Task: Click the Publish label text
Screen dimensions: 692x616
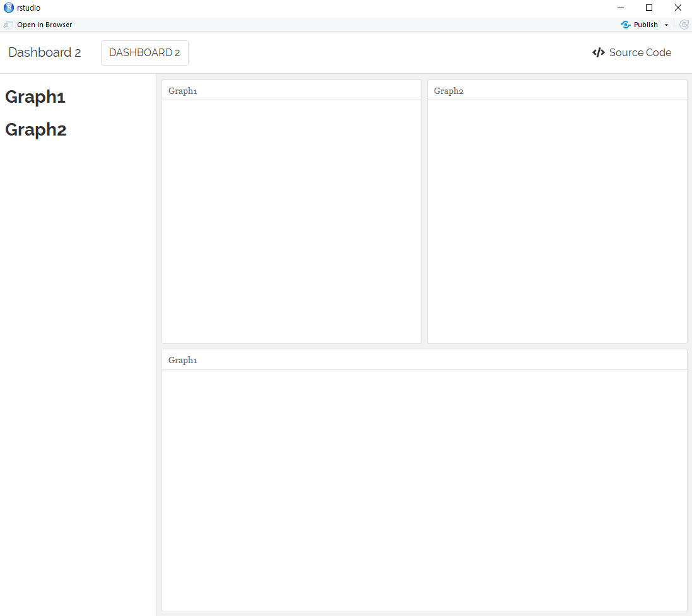Action: coord(645,24)
